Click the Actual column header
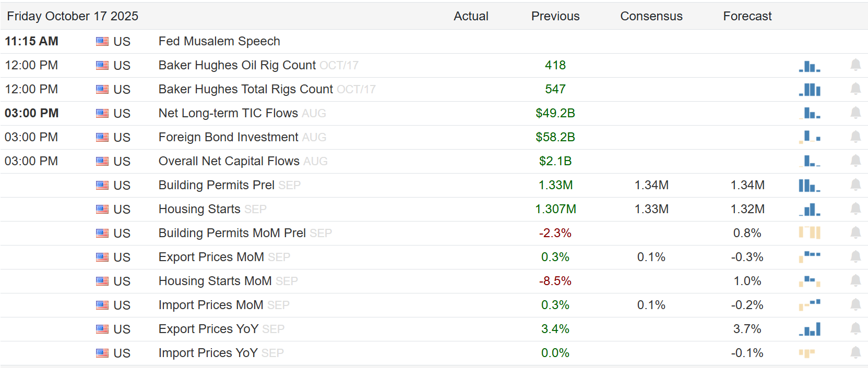868x368 pixels. click(x=471, y=16)
